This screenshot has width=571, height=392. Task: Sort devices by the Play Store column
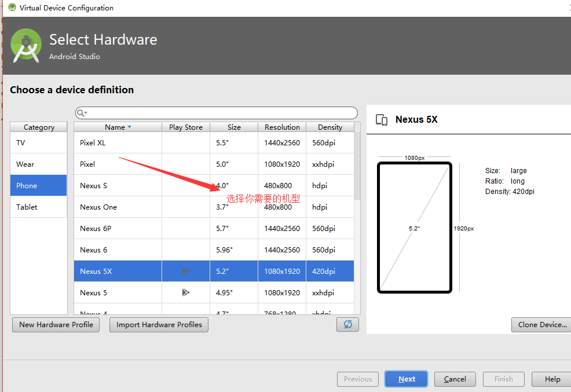(186, 127)
